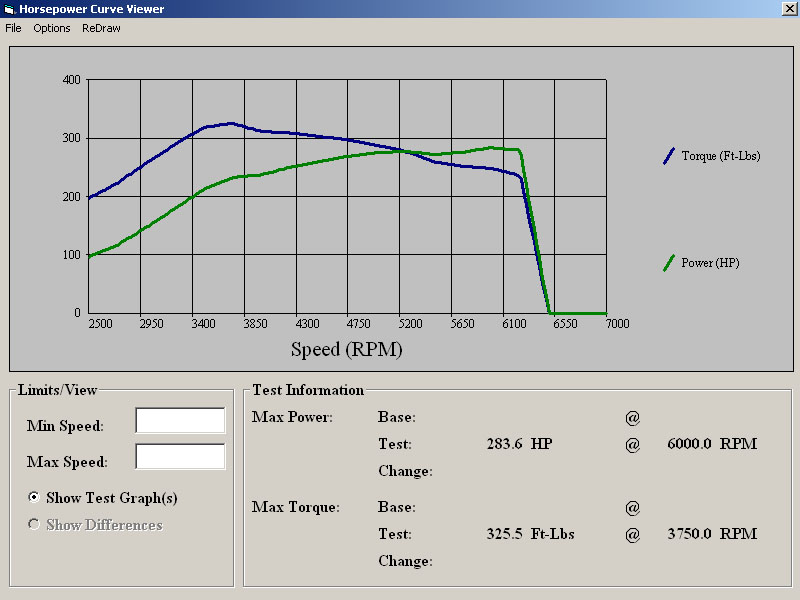Click the green Power legend line marker
800x600 pixels.
tap(668, 263)
